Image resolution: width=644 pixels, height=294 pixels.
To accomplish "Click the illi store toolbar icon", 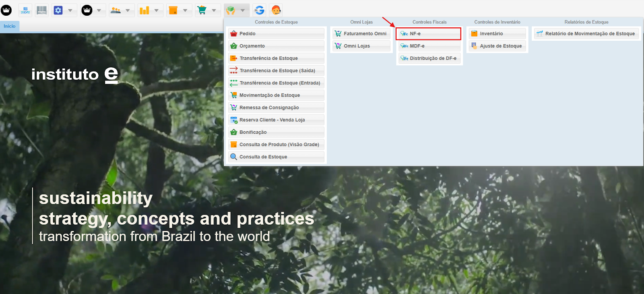I will coord(25,10).
